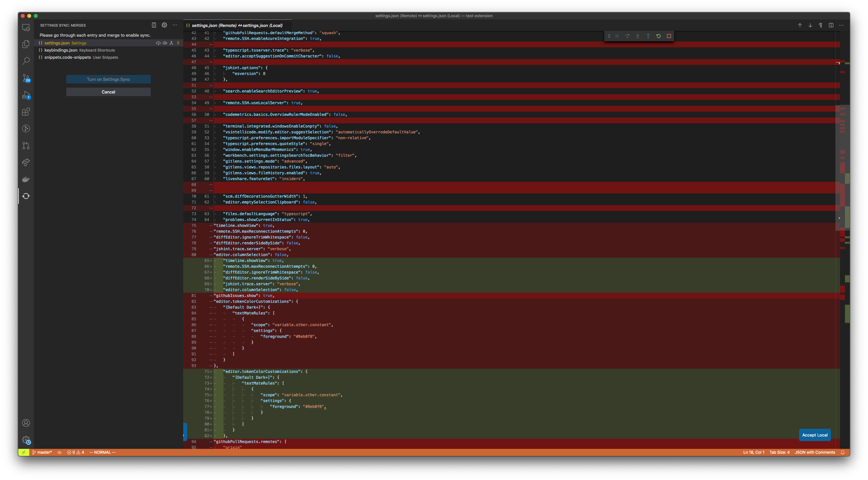Screen dimensions: 868x480
Task: Toggle word wrap with the pilcrow icon
Action: (x=820, y=25)
